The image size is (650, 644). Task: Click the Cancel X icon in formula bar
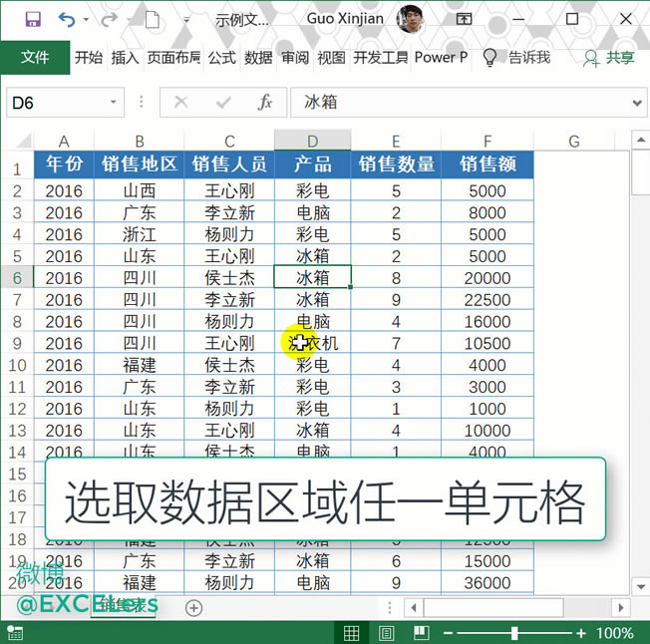tap(181, 102)
